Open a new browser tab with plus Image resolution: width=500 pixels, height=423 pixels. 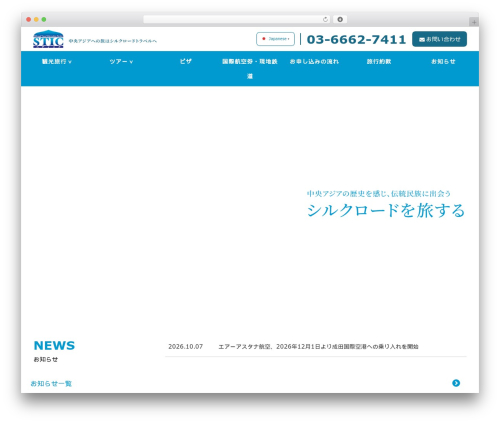(474, 22)
